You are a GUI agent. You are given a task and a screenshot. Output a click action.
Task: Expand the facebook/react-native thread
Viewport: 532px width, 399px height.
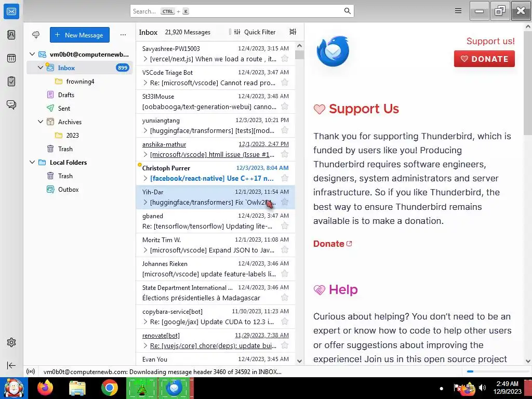(x=145, y=179)
